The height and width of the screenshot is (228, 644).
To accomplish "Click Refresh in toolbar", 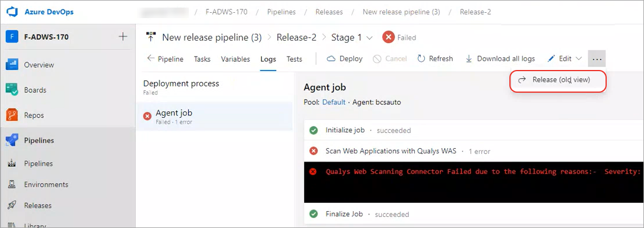I will tap(435, 59).
